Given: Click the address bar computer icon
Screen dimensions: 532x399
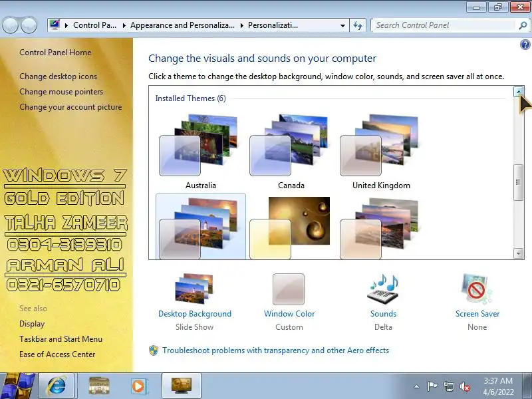Looking at the screenshot, I should click(x=55, y=25).
